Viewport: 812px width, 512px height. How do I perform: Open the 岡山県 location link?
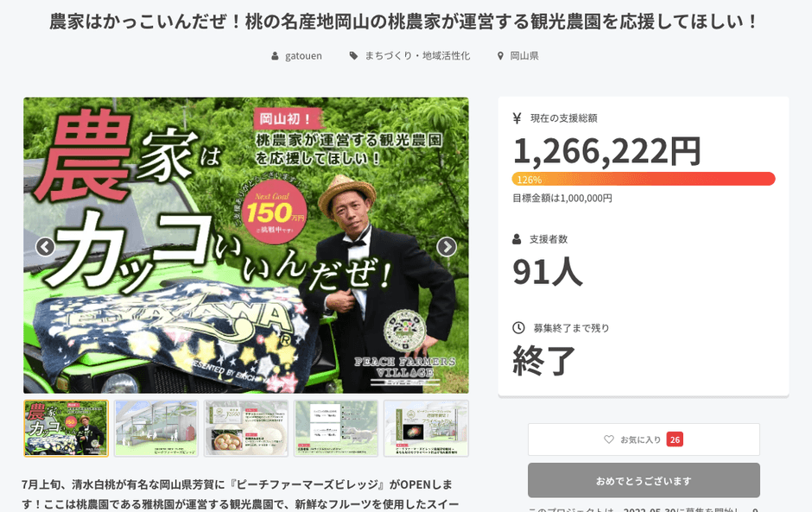click(x=524, y=56)
